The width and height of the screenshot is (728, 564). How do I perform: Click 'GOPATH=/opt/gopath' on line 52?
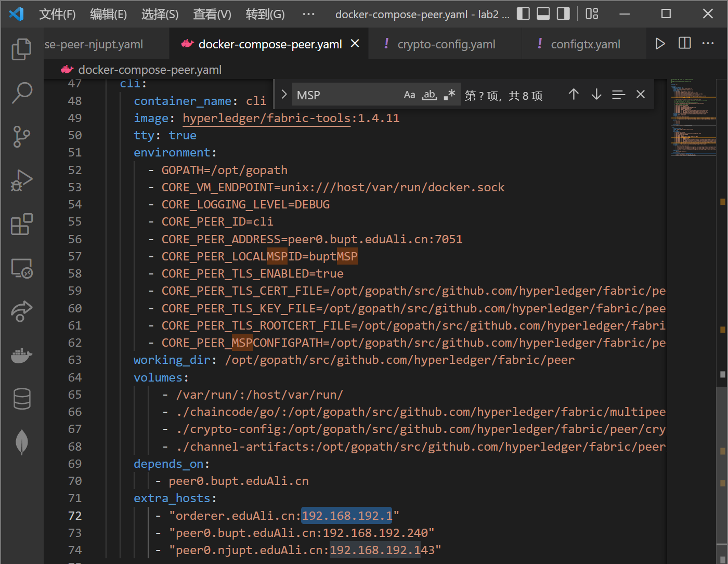click(225, 170)
